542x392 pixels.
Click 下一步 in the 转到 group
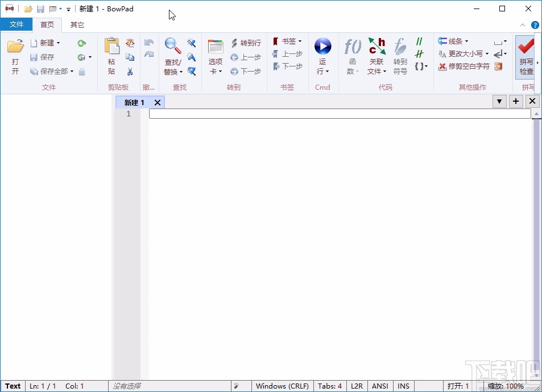[x=246, y=71]
